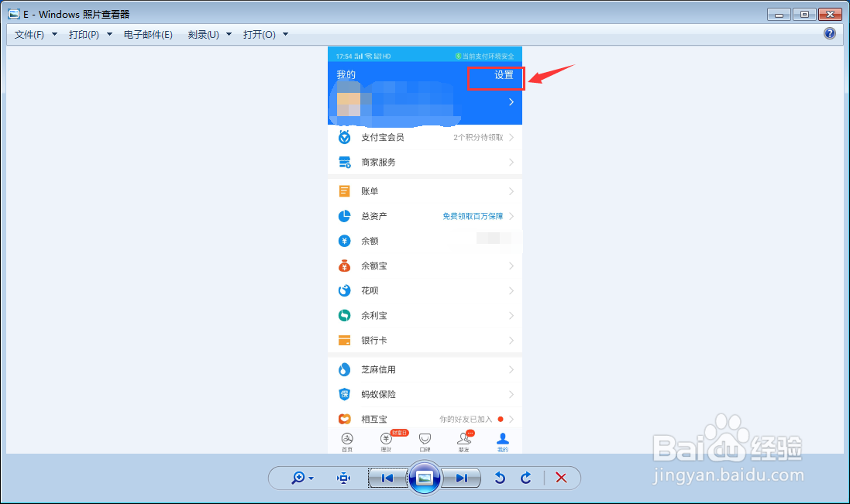850x504 pixels.
Task: Click the Photo Viewer title bar icon
Action: tap(13, 14)
